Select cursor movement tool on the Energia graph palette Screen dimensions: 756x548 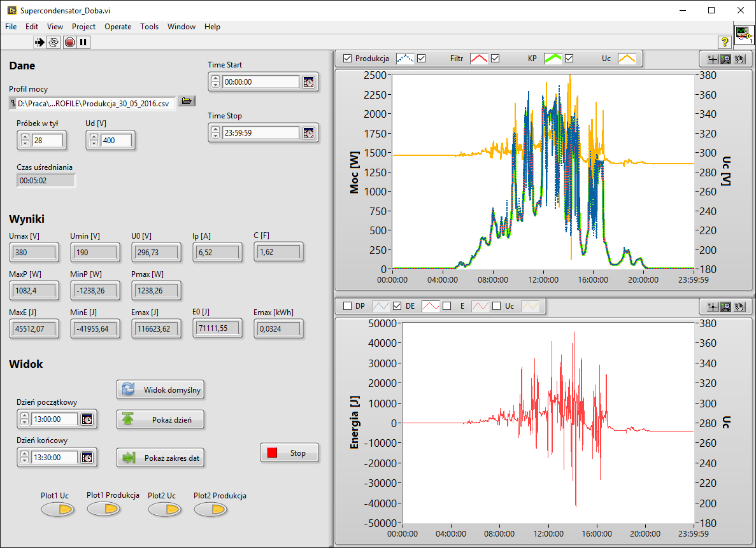(x=712, y=307)
